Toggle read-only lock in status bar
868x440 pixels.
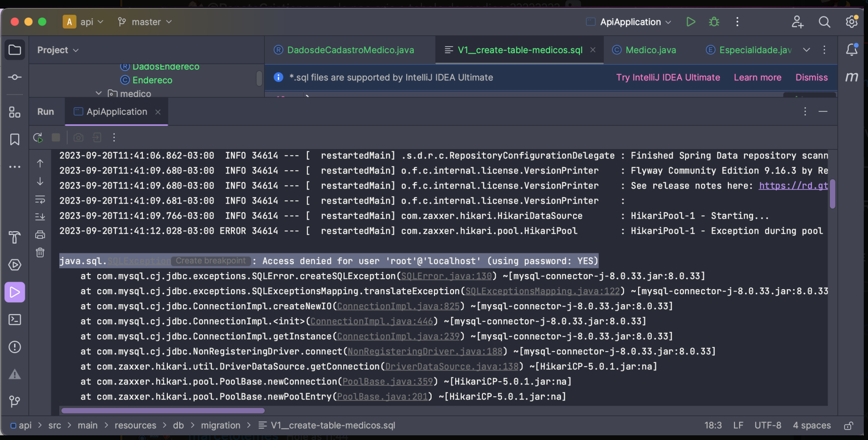click(848, 425)
